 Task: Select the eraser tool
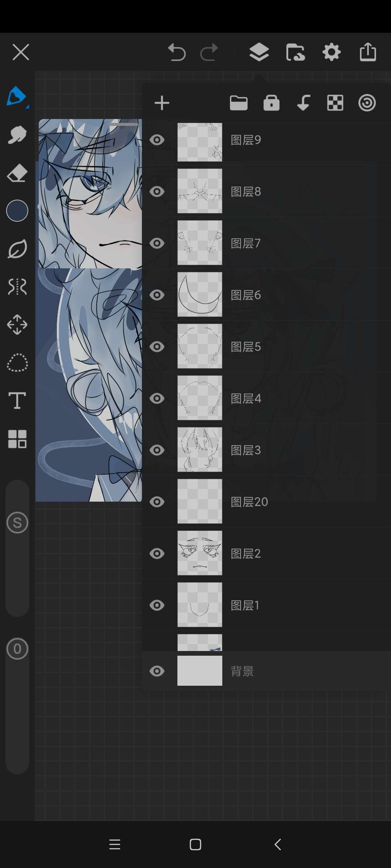pos(17,173)
